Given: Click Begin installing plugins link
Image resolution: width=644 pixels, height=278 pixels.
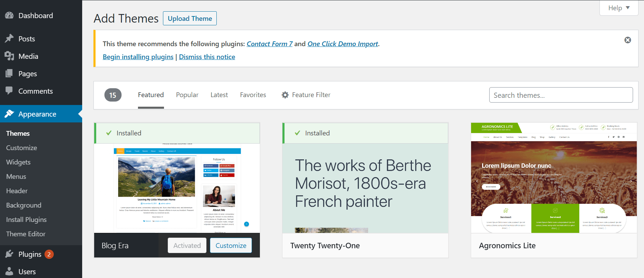Looking at the screenshot, I should [x=138, y=57].
